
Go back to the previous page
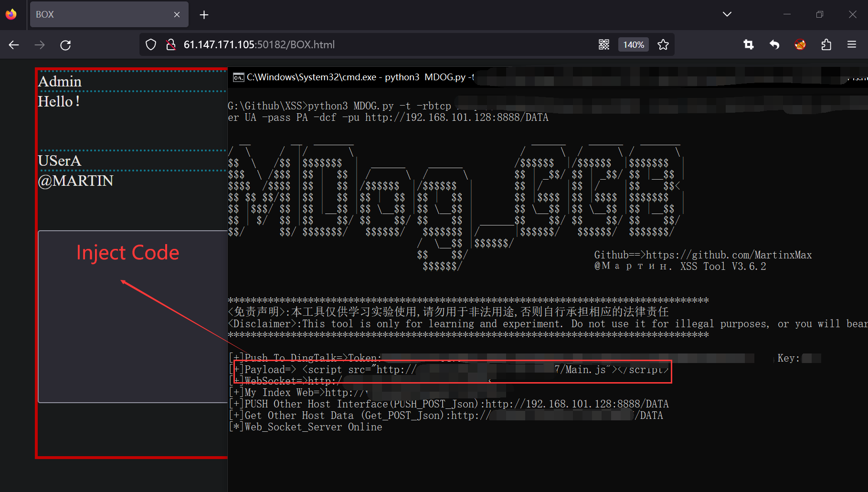14,45
